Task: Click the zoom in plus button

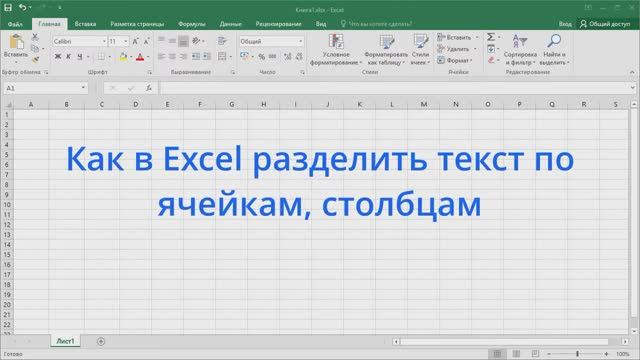Action: [x=607, y=354]
